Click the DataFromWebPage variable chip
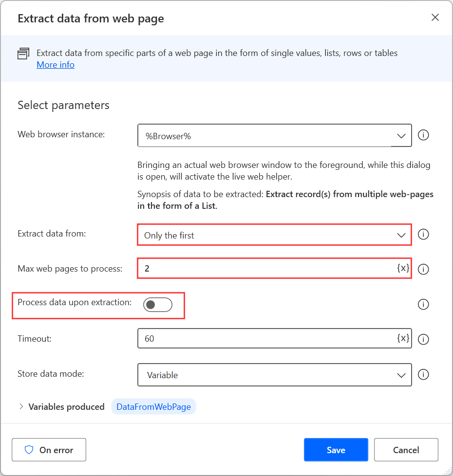Viewport: 453px width, 476px height. 153,406
